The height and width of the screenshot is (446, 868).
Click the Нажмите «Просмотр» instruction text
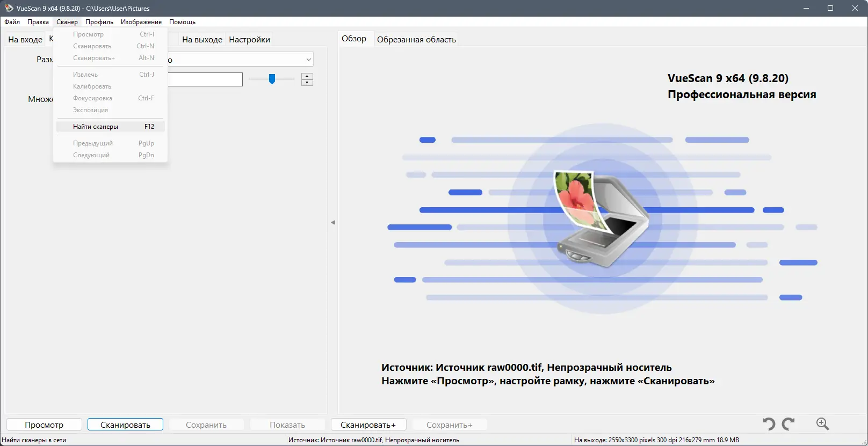click(x=548, y=381)
